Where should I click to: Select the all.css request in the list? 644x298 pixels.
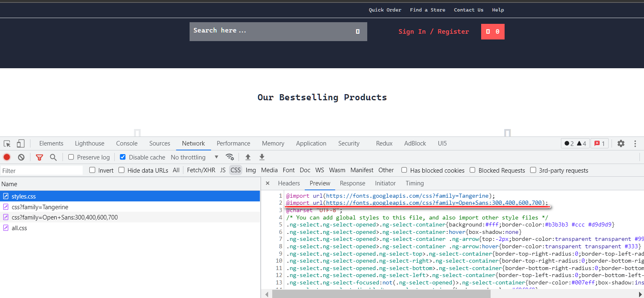19,228
